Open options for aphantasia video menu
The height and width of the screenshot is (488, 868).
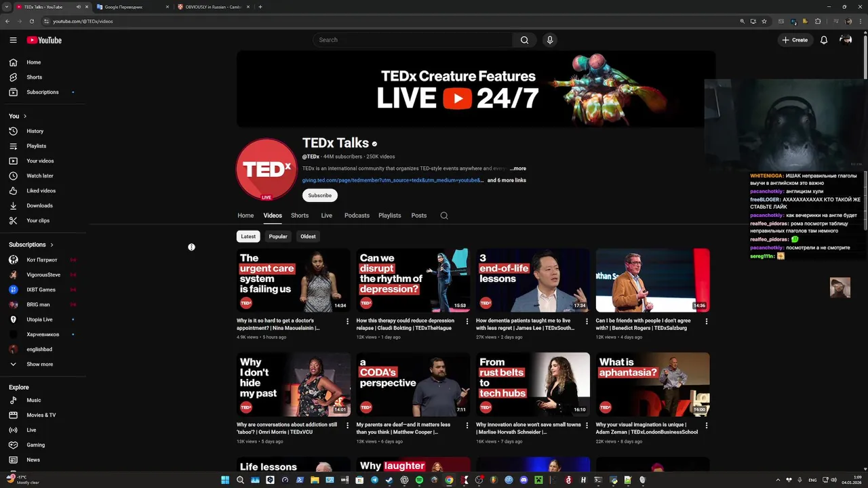tap(707, 426)
